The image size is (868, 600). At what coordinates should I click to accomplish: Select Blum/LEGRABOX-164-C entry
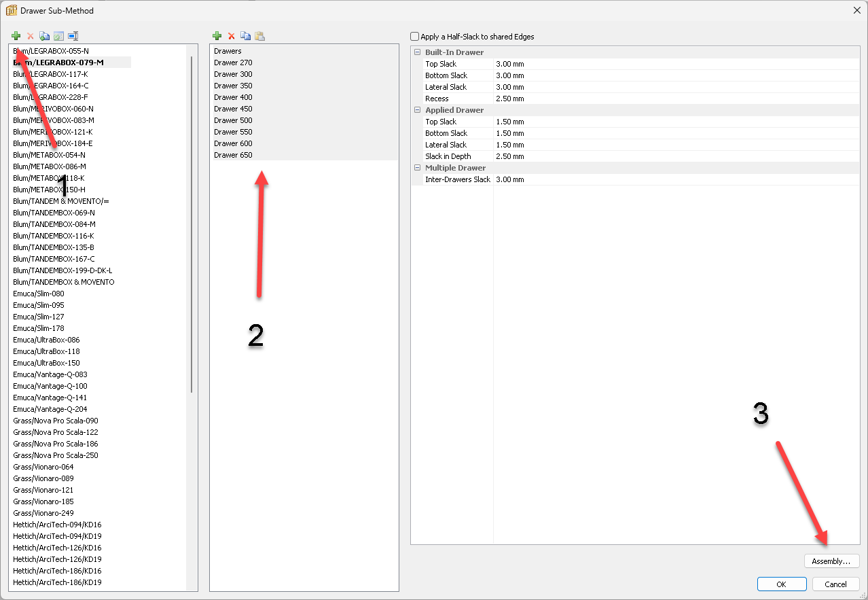(51, 86)
